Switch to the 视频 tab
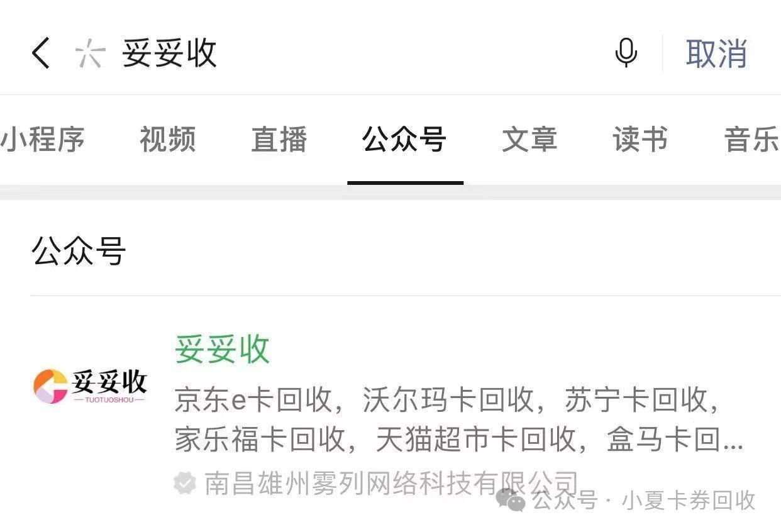Viewport: 781px width, 532px height. coord(168,139)
